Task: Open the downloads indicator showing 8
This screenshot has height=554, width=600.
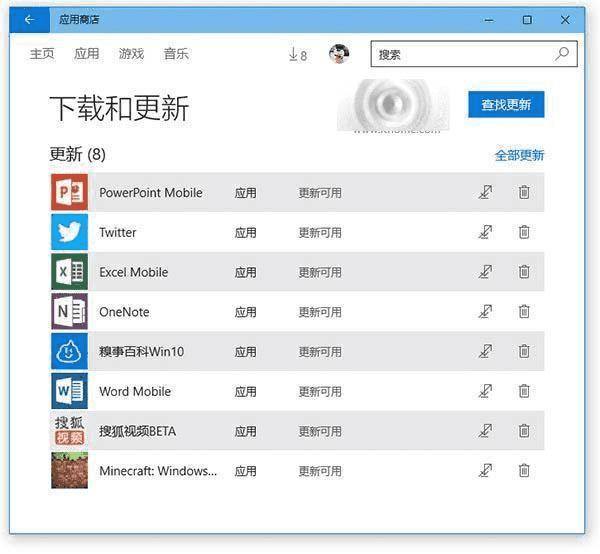Action: click(x=298, y=55)
